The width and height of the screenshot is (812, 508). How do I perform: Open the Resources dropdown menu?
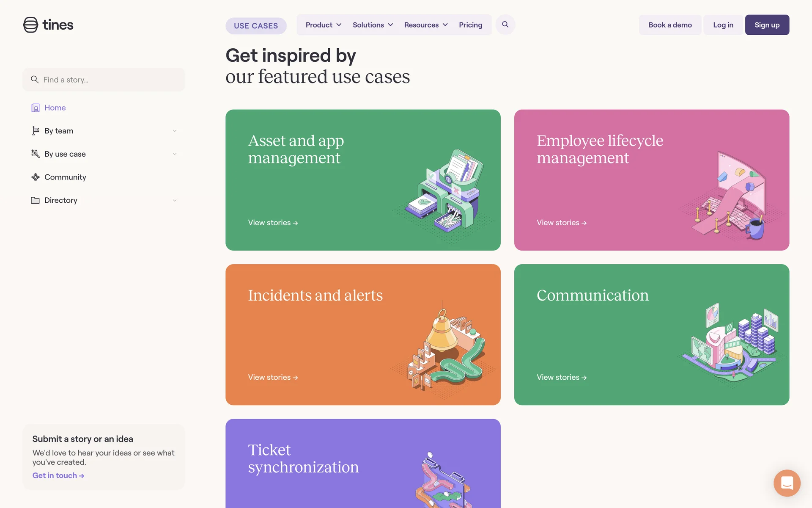pyautogui.click(x=425, y=25)
